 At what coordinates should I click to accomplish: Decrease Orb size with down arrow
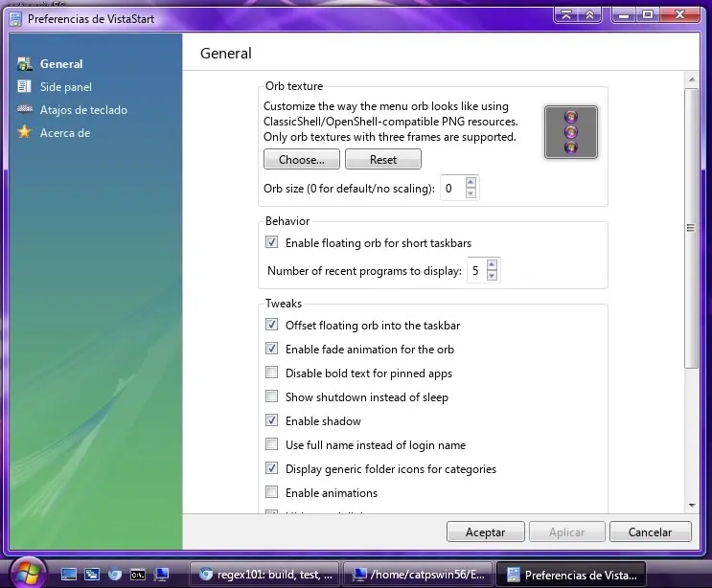[x=471, y=193]
